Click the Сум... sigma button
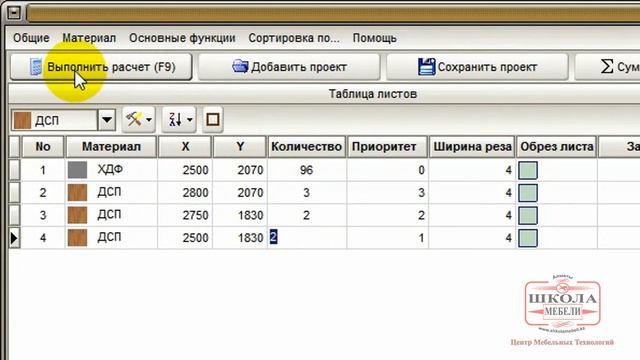This screenshot has width=640, height=360. pos(607,67)
